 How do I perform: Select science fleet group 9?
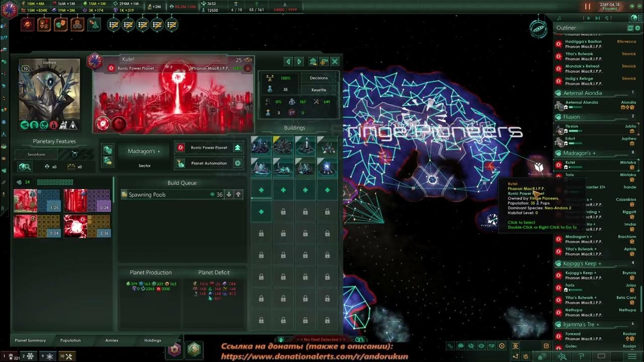pyautogui.click(x=48, y=356)
